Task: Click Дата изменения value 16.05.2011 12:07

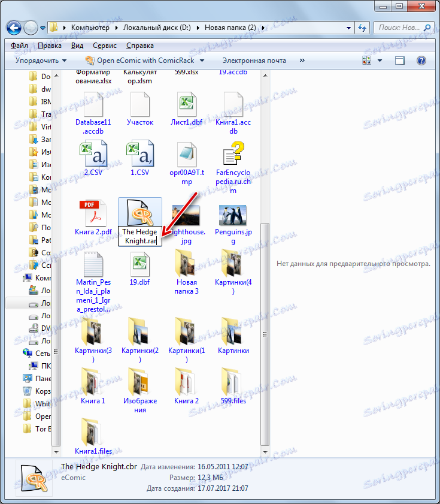Action: (223, 467)
